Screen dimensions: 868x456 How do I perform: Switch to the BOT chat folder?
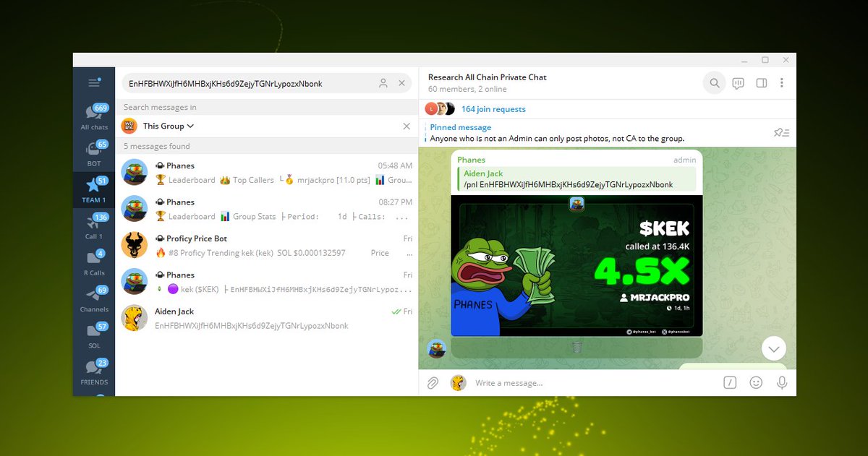click(94, 154)
